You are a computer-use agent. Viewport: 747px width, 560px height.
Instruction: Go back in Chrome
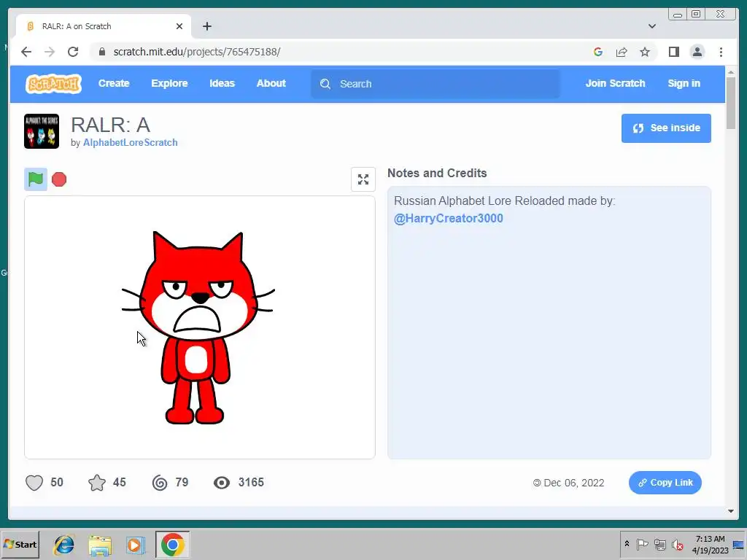[26, 52]
